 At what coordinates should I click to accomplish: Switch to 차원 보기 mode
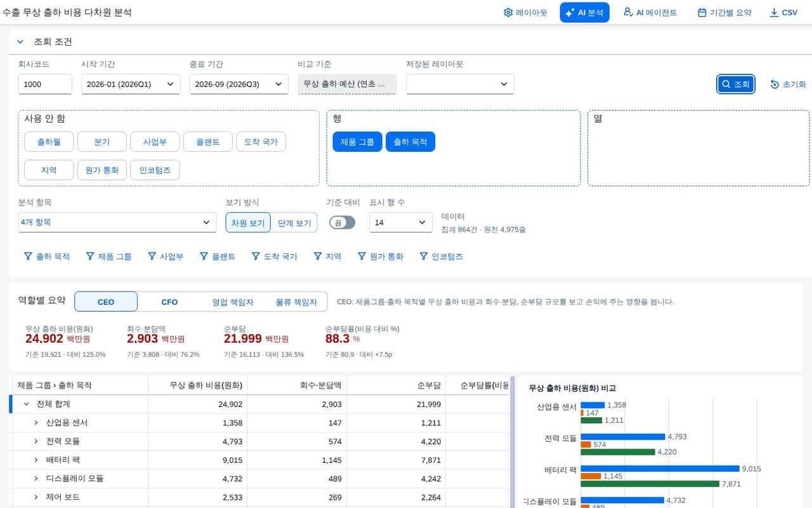(248, 223)
